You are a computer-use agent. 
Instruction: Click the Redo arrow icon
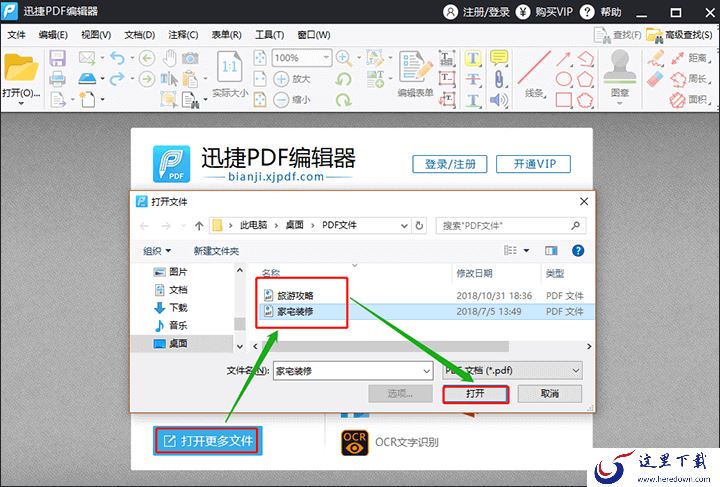[118, 78]
